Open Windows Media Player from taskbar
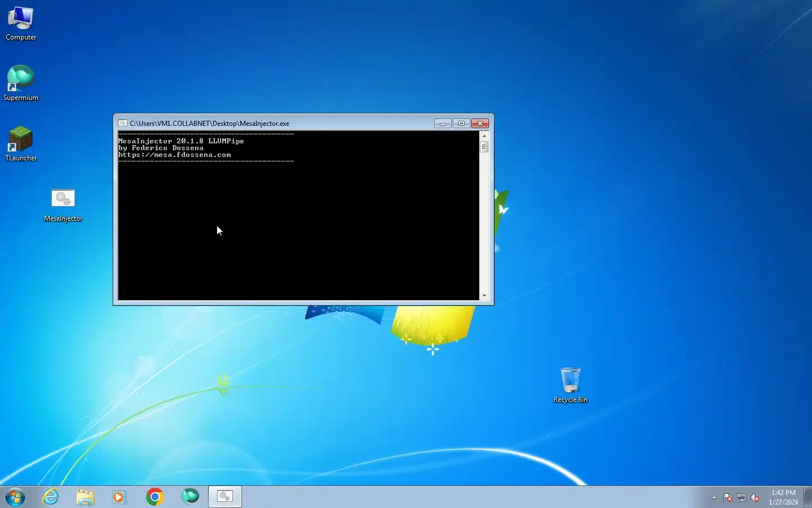Screen dimensions: 812x508 click(120, 497)
